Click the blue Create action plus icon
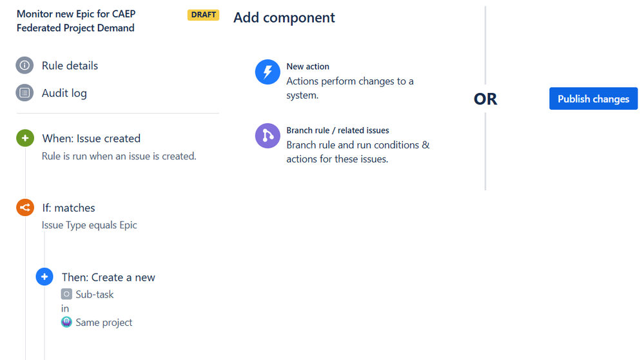 (44, 277)
